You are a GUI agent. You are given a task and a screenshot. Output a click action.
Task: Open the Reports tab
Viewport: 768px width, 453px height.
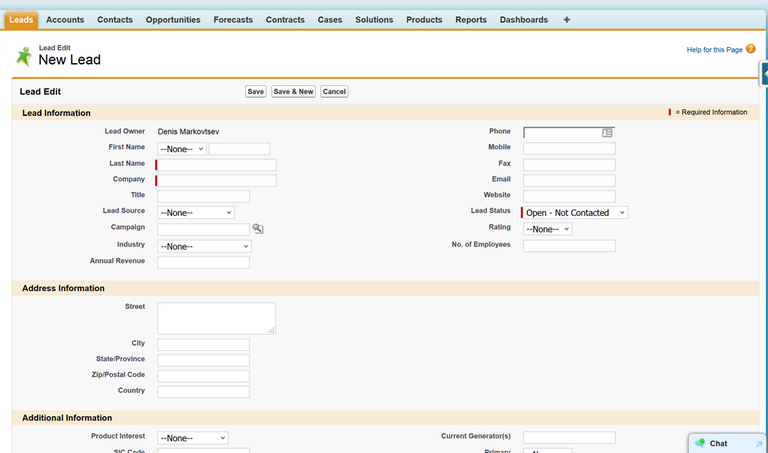[471, 20]
